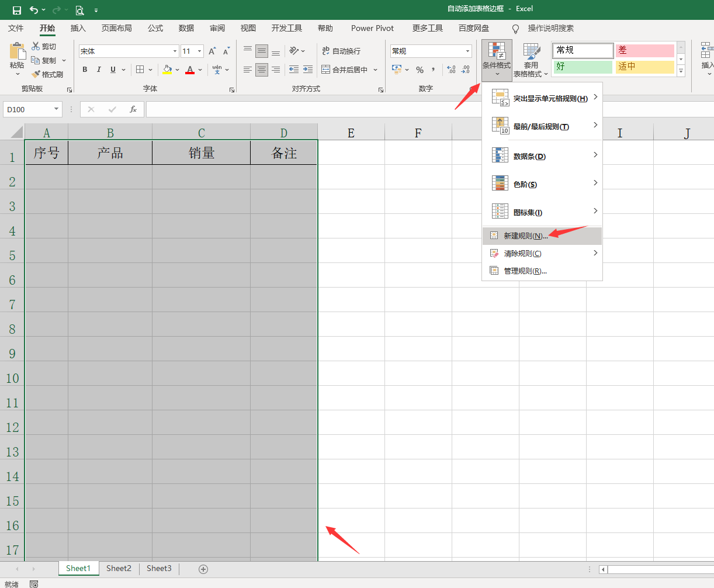Switch to Sheet3 tab
The width and height of the screenshot is (714, 588).
[159, 568]
